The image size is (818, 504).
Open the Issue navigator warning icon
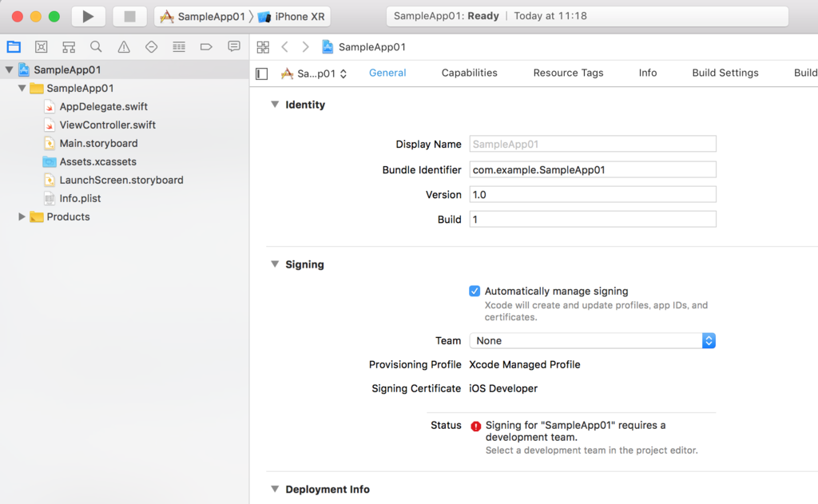click(x=124, y=47)
